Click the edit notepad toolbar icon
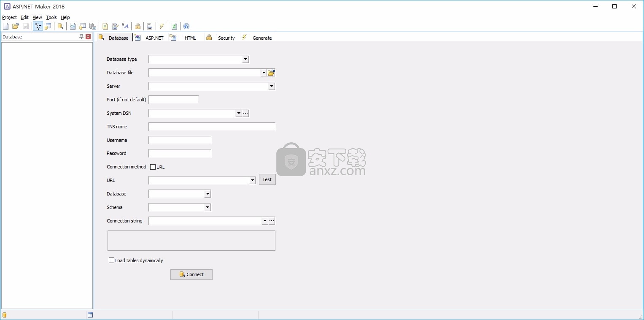 pyautogui.click(x=115, y=26)
